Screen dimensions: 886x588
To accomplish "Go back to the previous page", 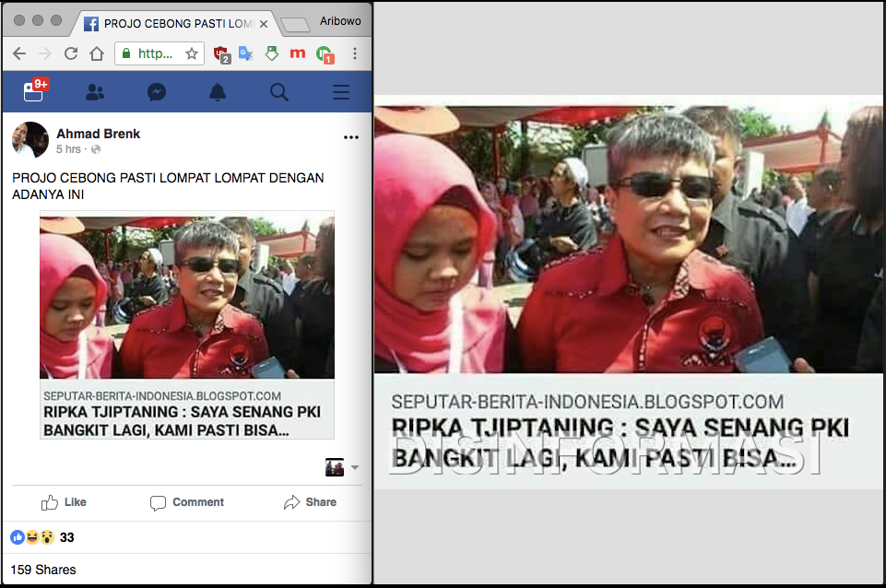I will click(x=18, y=53).
